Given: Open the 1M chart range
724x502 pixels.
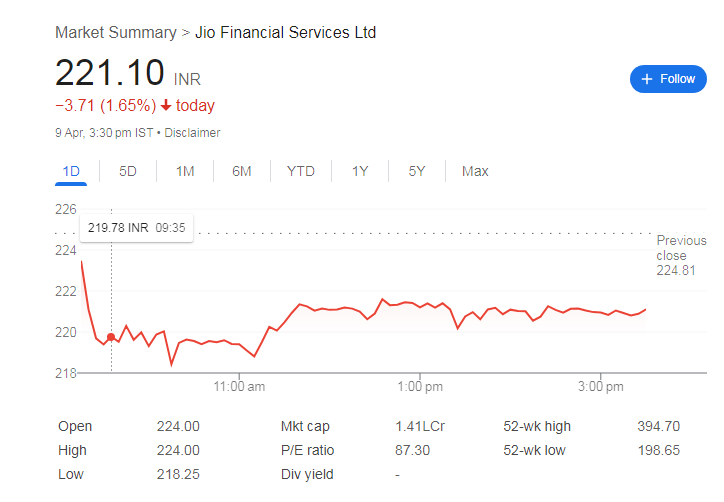Looking at the screenshot, I should tap(185, 171).
